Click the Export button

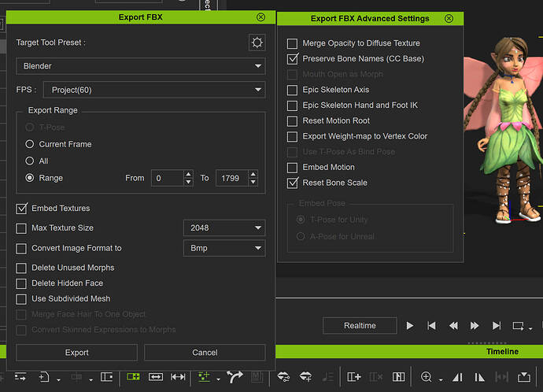pos(77,353)
